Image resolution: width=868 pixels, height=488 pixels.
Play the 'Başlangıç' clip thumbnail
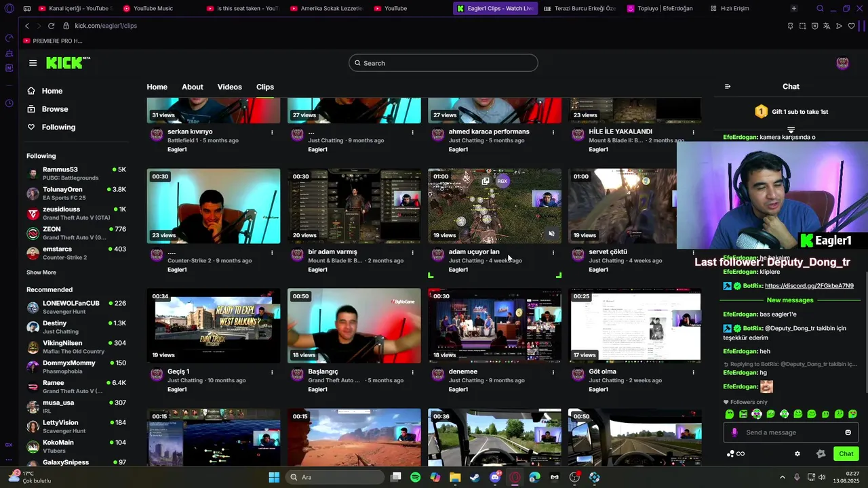[x=354, y=326]
